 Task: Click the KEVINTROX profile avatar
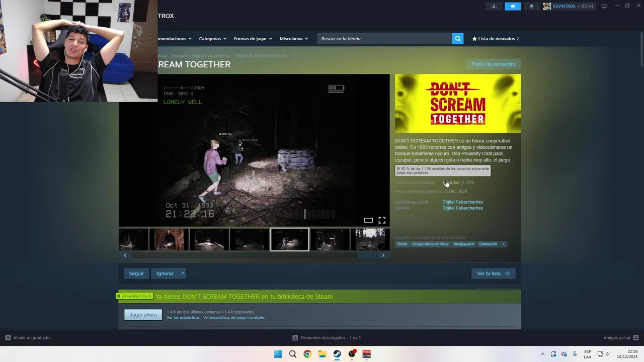tap(547, 6)
